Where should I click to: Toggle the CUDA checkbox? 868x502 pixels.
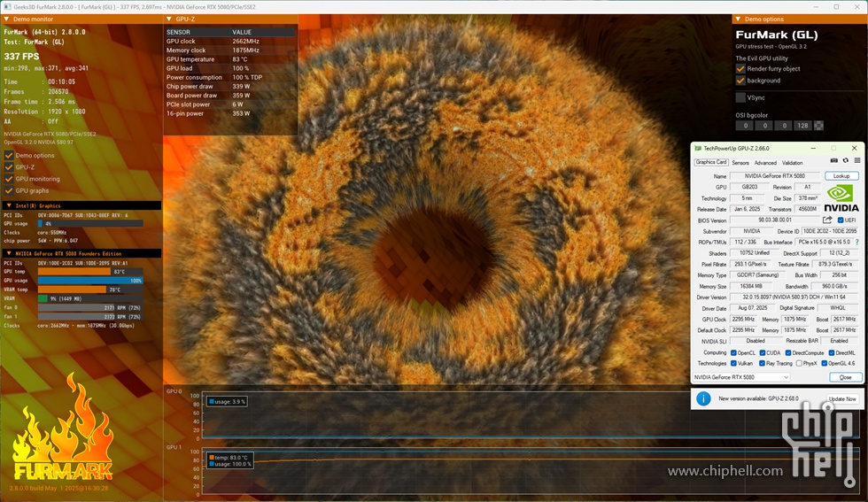(x=763, y=353)
